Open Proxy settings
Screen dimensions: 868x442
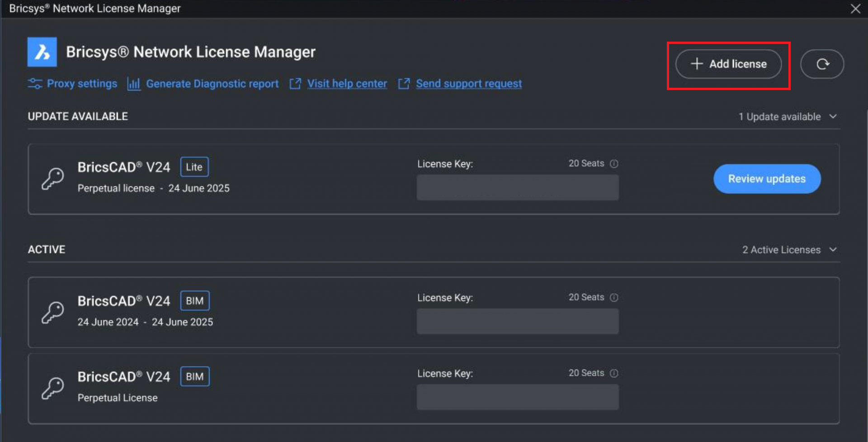[x=82, y=84]
